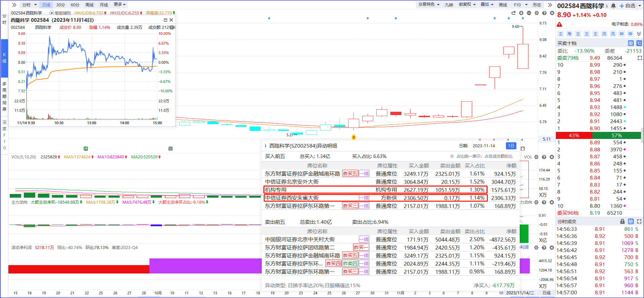Switch to 月线 period tab
The width and height of the screenshot is (644, 298).
104,5
